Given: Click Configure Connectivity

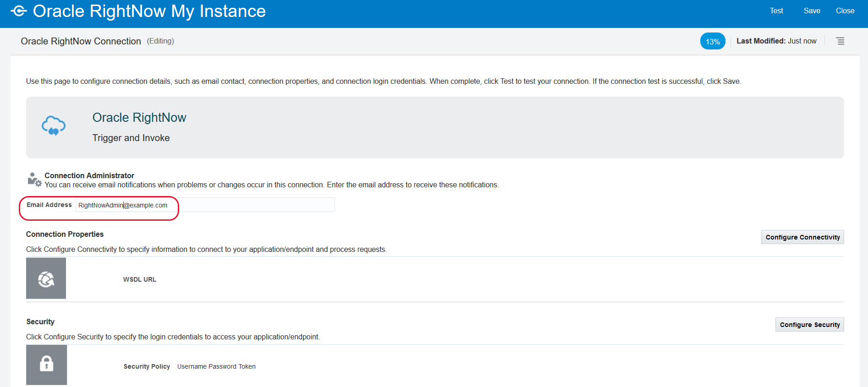Looking at the screenshot, I should (802, 237).
